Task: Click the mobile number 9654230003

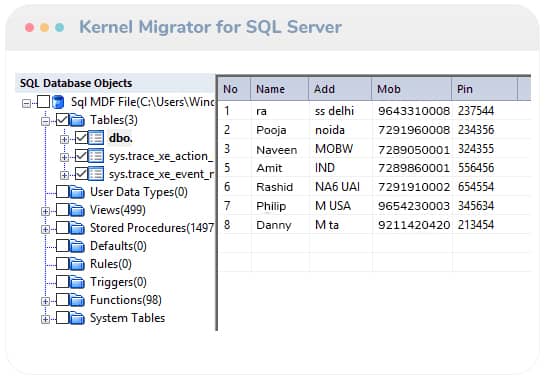Action: point(414,206)
